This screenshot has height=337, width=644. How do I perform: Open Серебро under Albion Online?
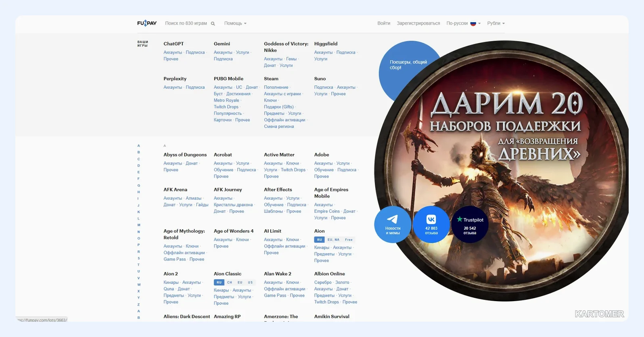(x=323, y=282)
